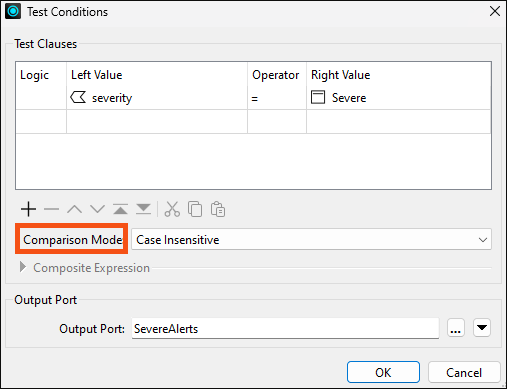Click the SevereAlerts output port field

point(285,329)
